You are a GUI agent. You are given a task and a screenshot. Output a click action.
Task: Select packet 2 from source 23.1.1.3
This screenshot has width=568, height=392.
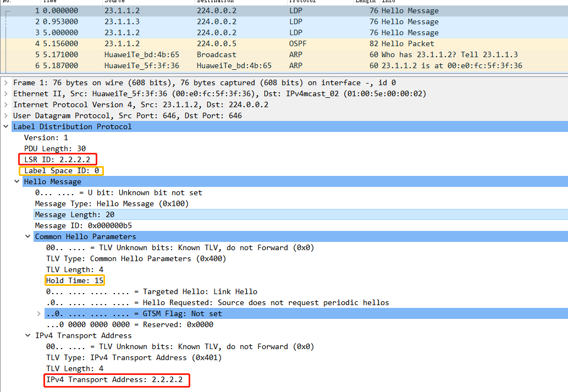[x=284, y=22]
